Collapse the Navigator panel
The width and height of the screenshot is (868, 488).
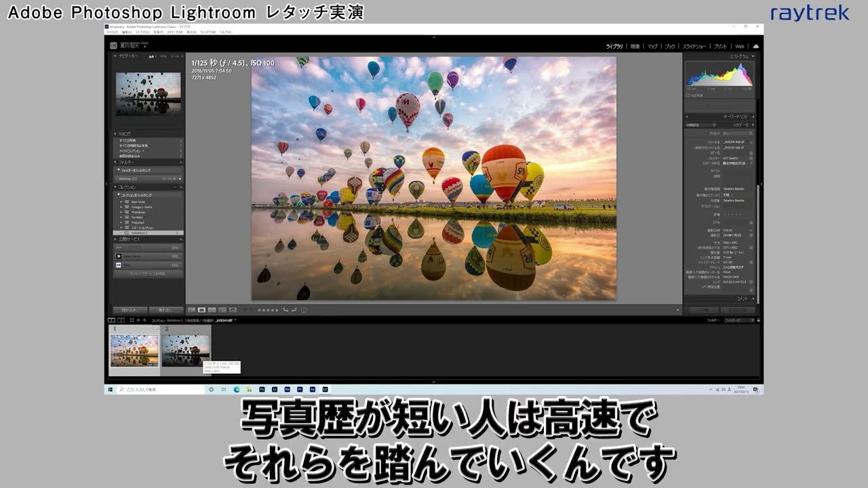pos(115,56)
